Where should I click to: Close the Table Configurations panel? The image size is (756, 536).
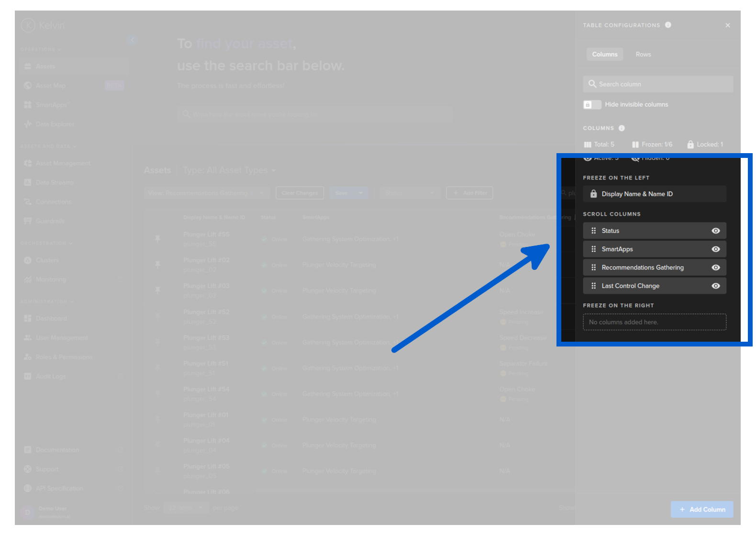[x=727, y=25]
